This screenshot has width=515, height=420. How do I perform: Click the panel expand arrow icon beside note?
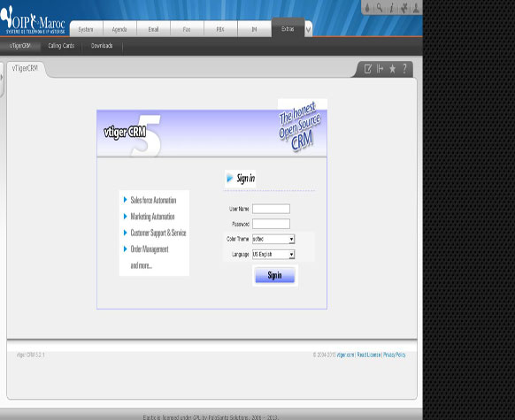click(x=380, y=69)
